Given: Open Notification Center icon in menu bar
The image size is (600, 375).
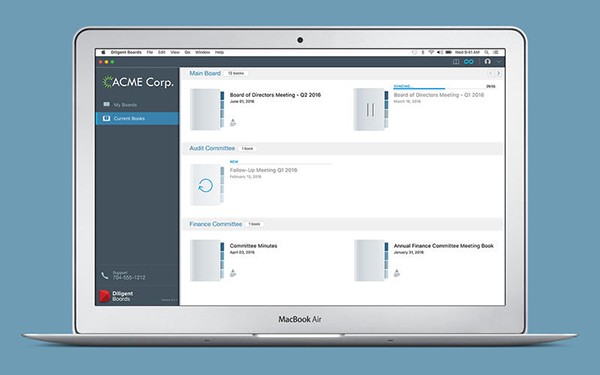Looking at the screenshot, I should [496, 52].
